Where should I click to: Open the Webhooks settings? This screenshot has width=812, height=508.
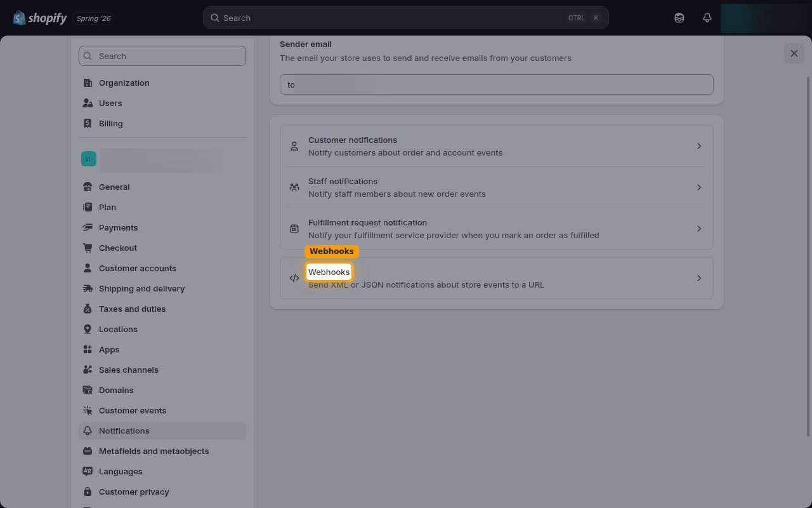497,278
